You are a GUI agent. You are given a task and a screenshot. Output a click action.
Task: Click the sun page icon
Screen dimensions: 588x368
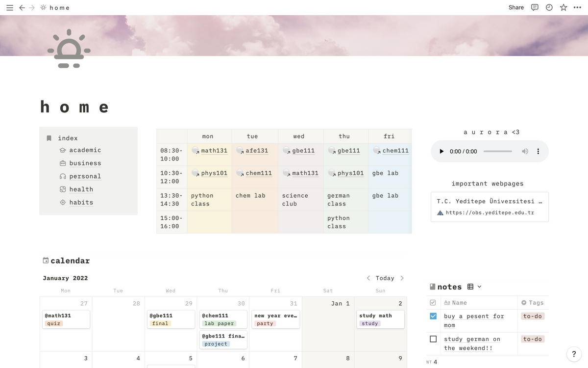coord(69,49)
